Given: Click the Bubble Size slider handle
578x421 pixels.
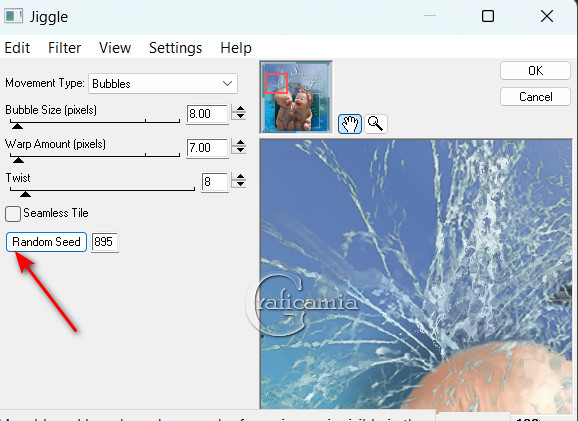Looking at the screenshot, I should pyautogui.click(x=17, y=126).
